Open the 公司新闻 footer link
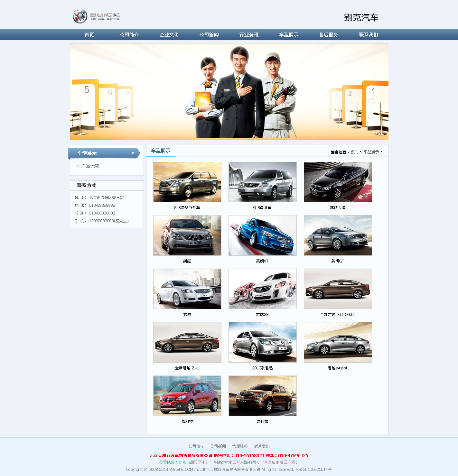Screen dimensions: 458x476 click(218, 446)
